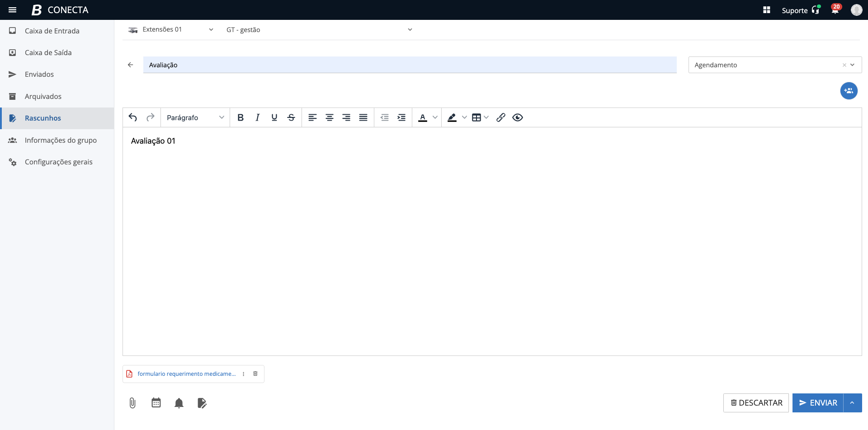This screenshot has height=430, width=868.
Task: Open the text color picker arrow
Action: [x=435, y=117]
